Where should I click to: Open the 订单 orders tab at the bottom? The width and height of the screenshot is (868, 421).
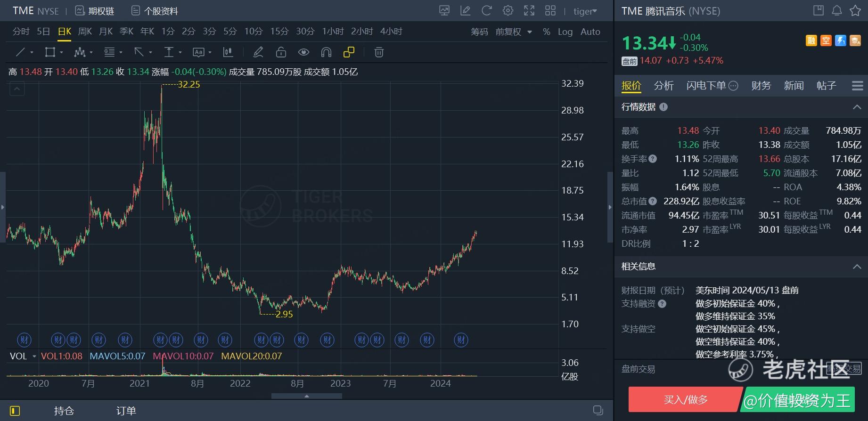coord(126,411)
